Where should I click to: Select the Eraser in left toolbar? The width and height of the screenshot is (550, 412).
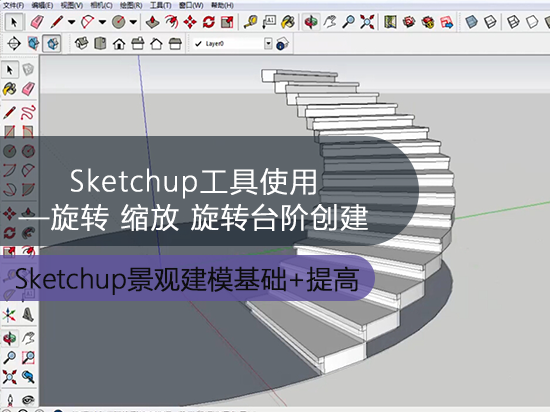click(x=28, y=89)
